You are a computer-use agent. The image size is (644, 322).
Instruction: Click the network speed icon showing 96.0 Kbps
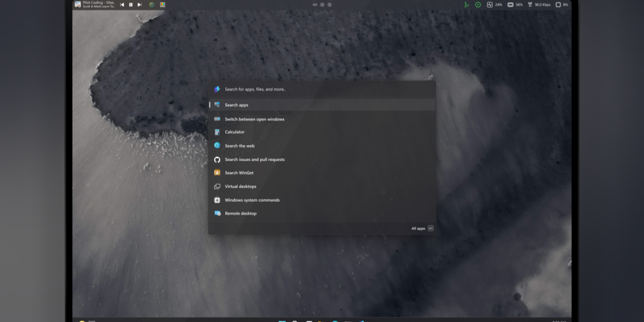pyautogui.click(x=530, y=5)
